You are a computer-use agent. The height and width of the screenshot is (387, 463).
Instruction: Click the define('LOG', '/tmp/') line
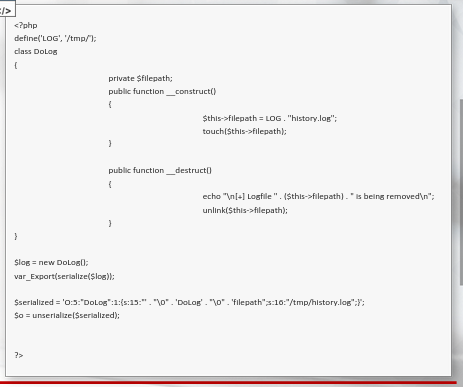pos(55,39)
